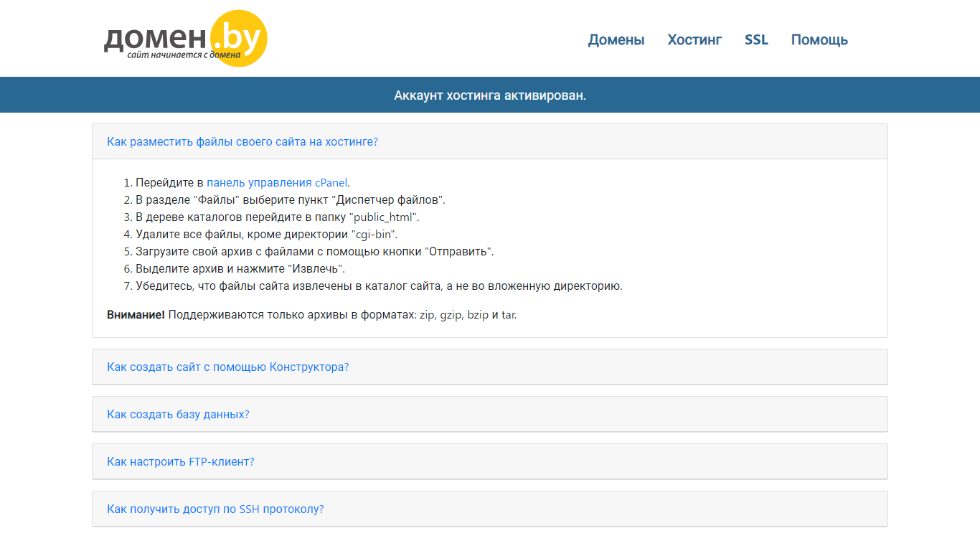Click the 'Внимание!' note about archive formats
Image resolution: width=980 pixels, height=551 pixels.
[312, 315]
